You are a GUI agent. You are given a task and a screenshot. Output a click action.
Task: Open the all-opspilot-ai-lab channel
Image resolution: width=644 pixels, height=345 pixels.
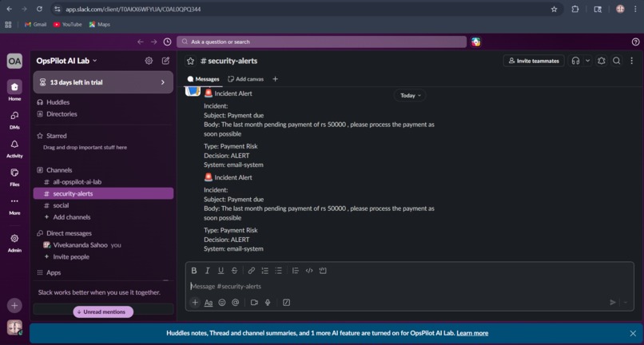[103, 181]
